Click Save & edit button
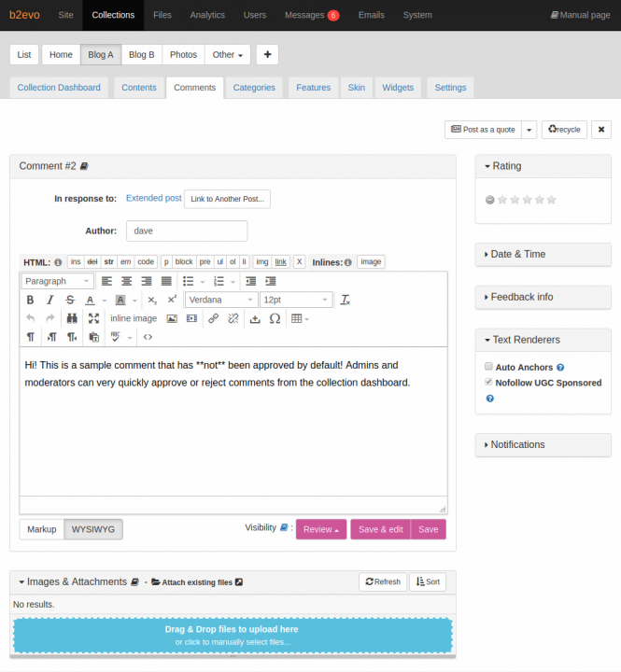 380,529
